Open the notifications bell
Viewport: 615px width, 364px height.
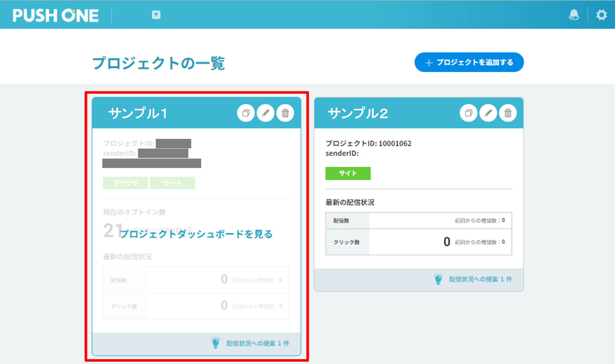(x=574, y=15)
